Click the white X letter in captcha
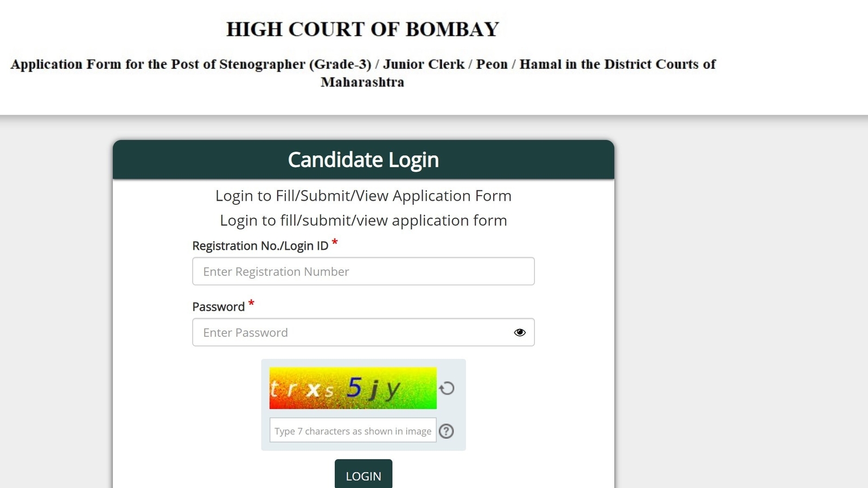 [x=313, y=390]
